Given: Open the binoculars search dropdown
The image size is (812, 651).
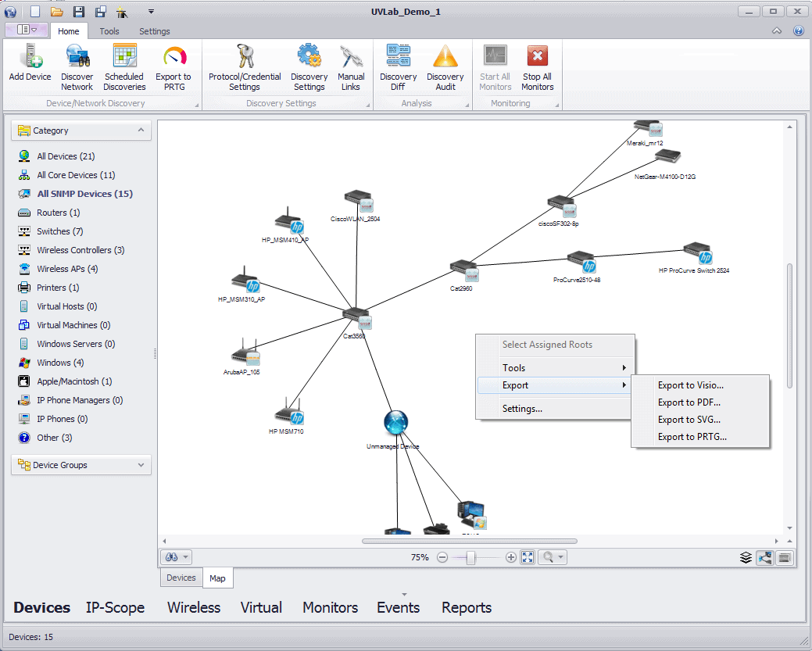Looking at the screenshot, I should click(x=177, y=557).
